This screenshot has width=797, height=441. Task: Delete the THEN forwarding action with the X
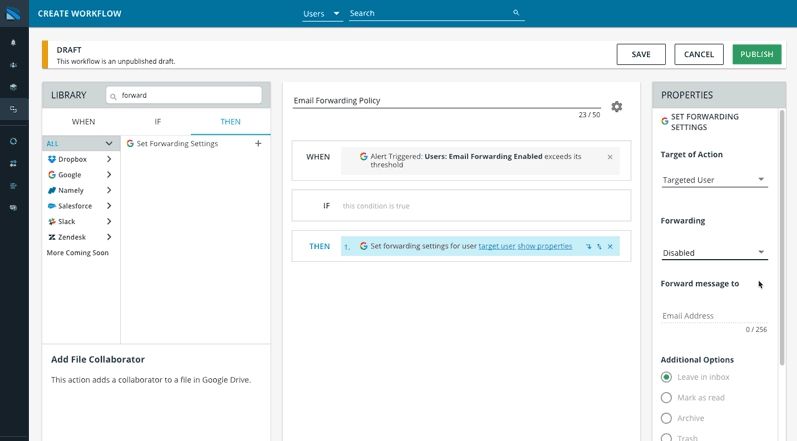[610, 246]
